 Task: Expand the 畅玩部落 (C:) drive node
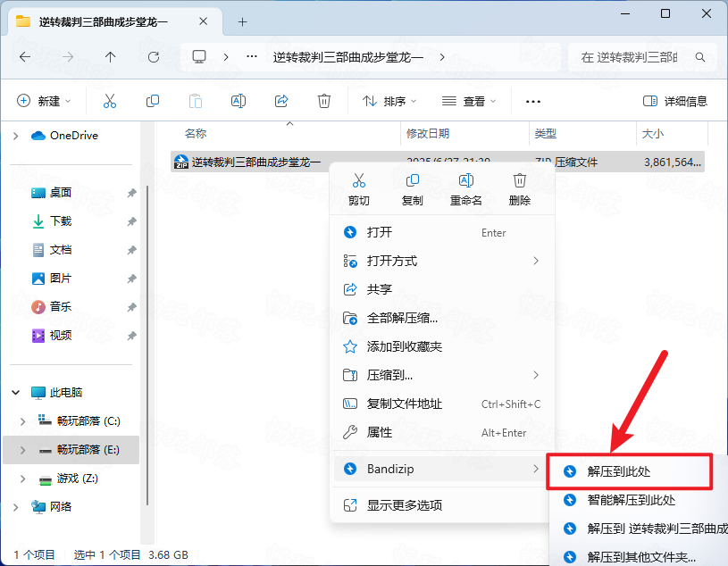22,420
